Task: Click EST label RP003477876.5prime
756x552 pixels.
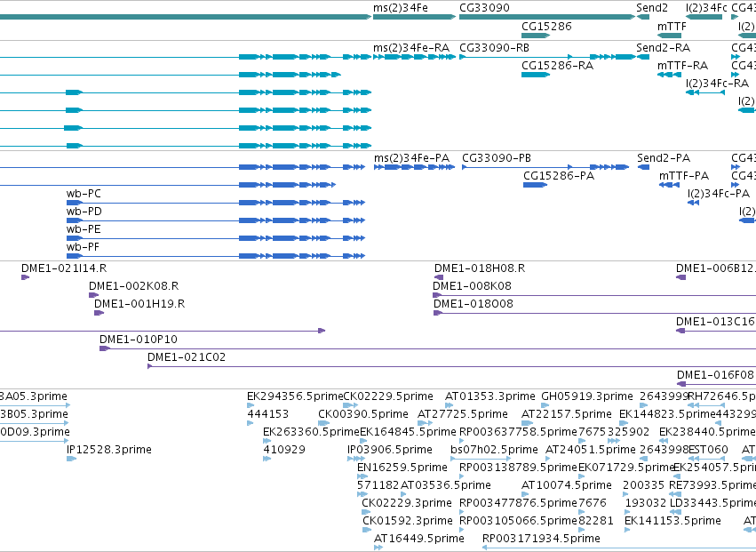Action: 518,503
